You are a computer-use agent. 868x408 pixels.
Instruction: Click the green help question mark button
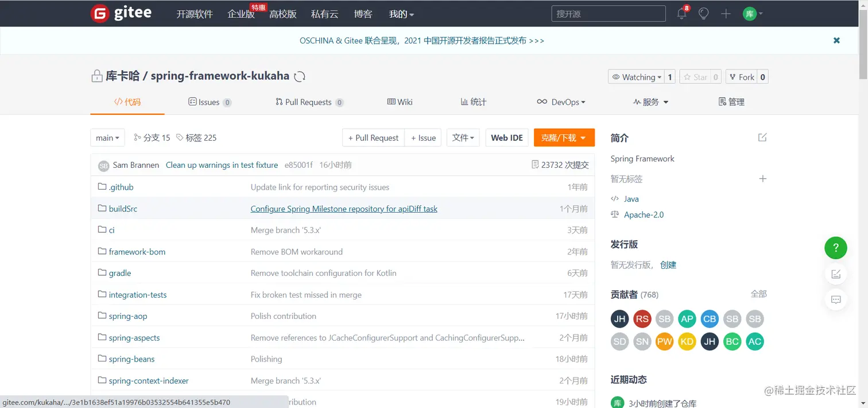[x=836, y=248]
